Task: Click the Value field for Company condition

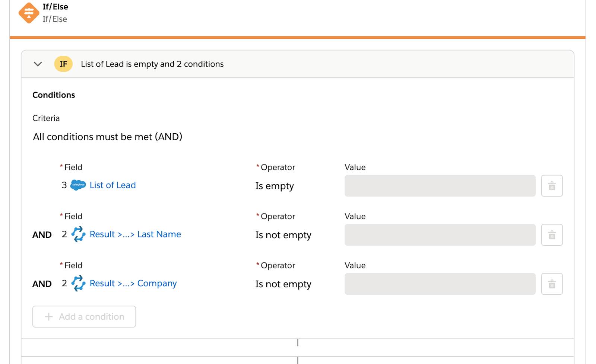Action: tap(440, 284)
